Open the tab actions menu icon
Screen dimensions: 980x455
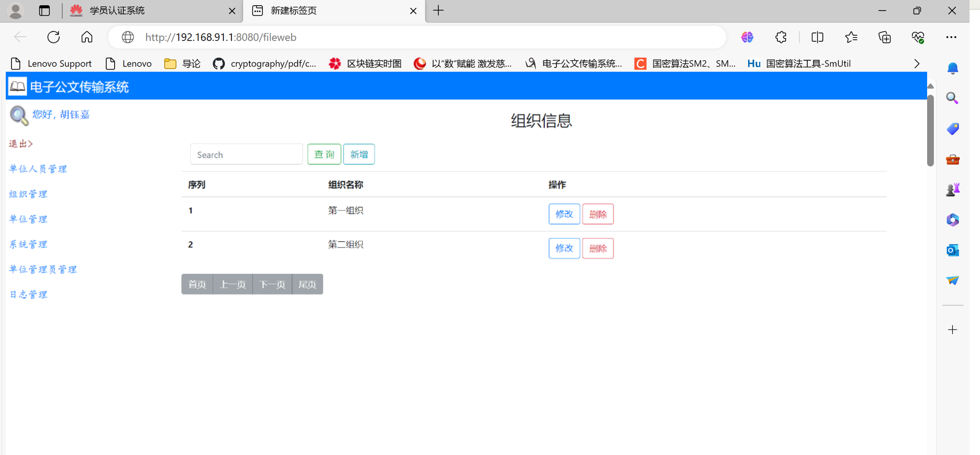tap(44, 10)
